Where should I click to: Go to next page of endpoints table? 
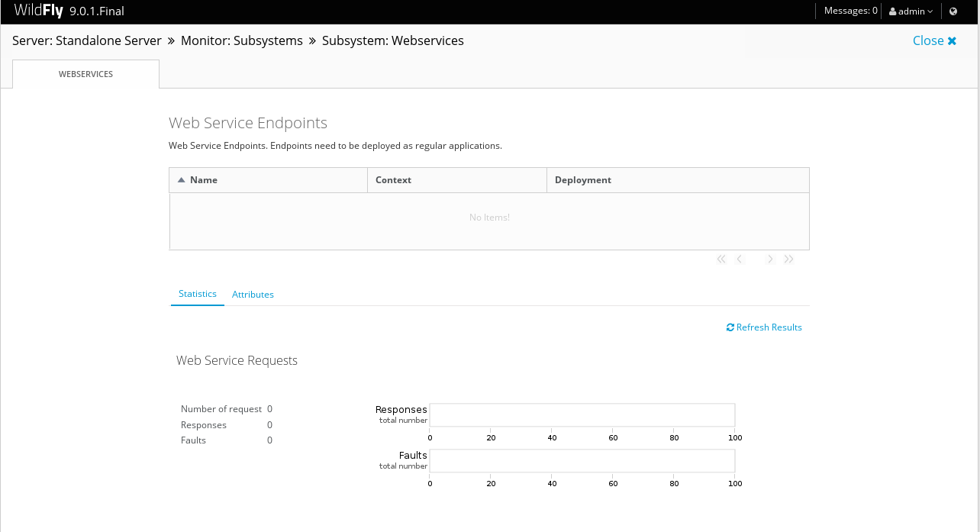(770, 260)
